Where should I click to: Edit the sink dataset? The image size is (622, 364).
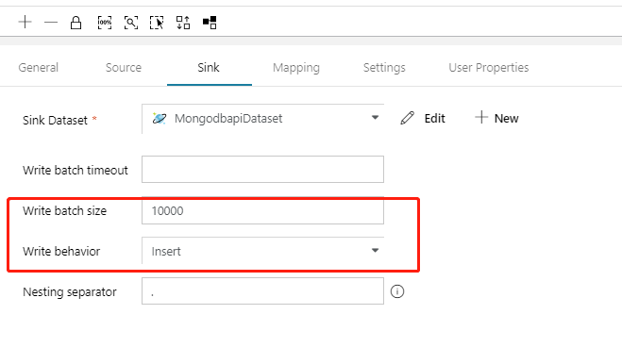click(423, 118)
